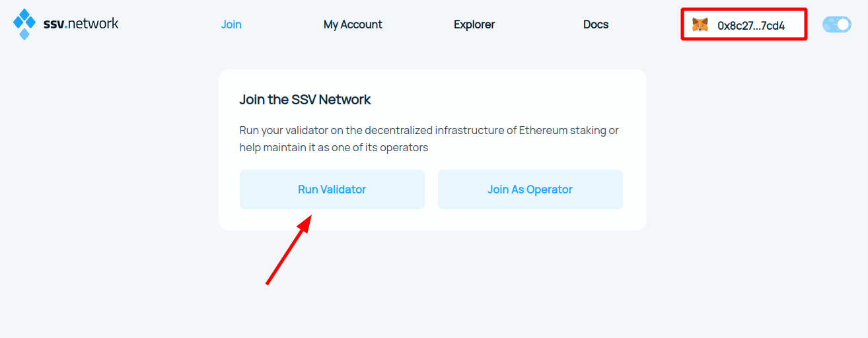Open the Explorer menu item
The width and height of the screenshot is (868, 338).
pos(474,24)
